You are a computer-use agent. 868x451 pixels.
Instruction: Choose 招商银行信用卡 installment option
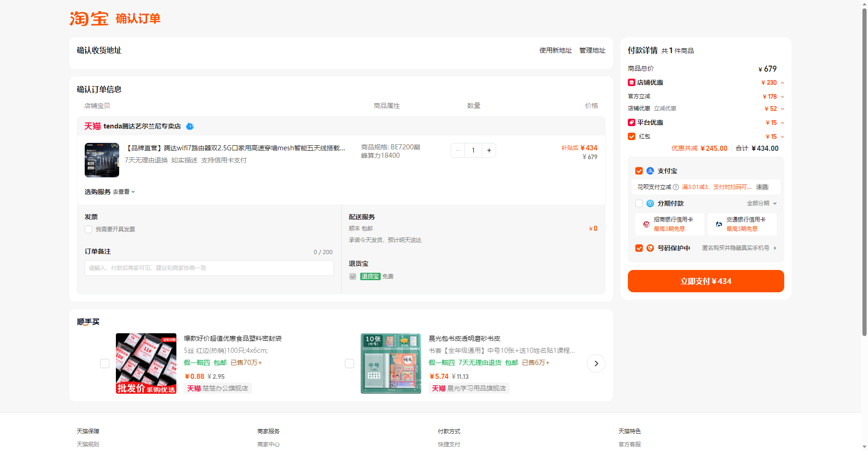click(x=670, y=224)
